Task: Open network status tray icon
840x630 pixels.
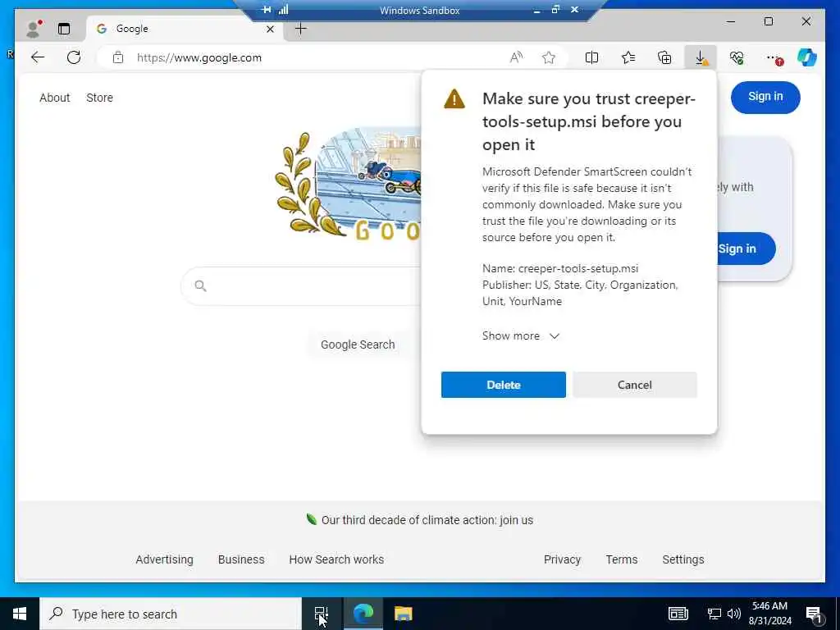Action: [x=714, y=614]
